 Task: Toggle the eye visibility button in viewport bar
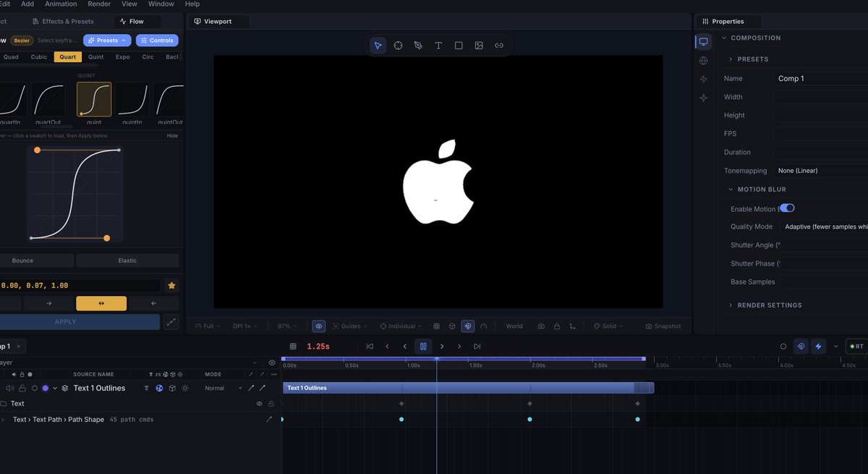click(318, 326)
